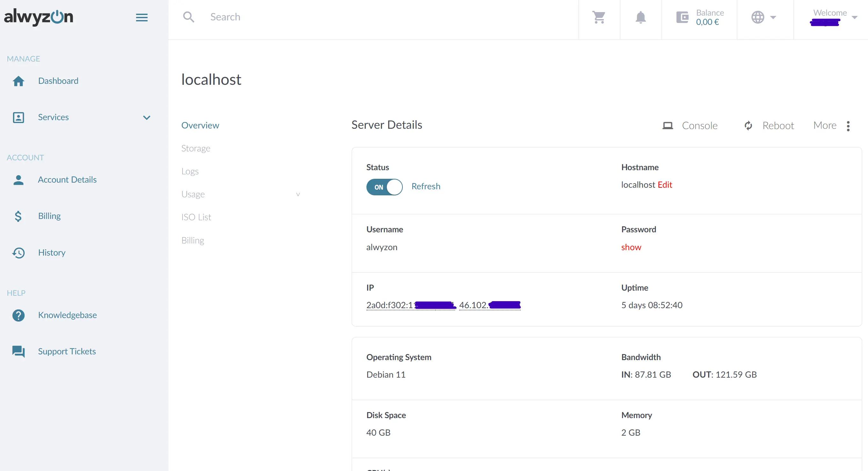The image size is (868, 471).
Task: Open the shopping cart
Action: 599,17
